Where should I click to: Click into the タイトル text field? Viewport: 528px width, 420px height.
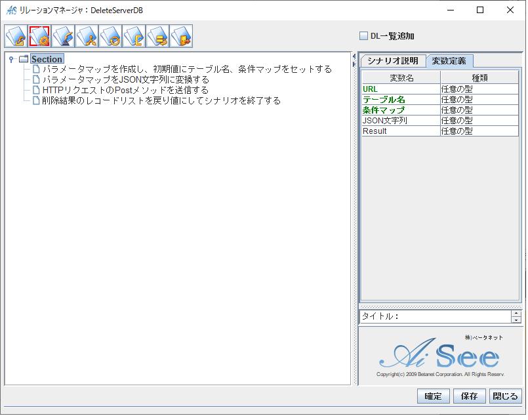pos(436,316)
